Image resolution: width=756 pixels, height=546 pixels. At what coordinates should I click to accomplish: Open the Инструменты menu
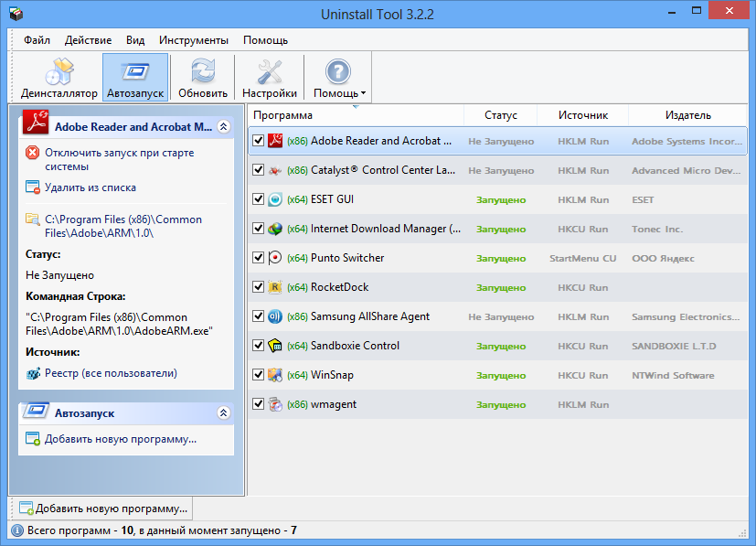pyautogui.click(x=194, y=40)
